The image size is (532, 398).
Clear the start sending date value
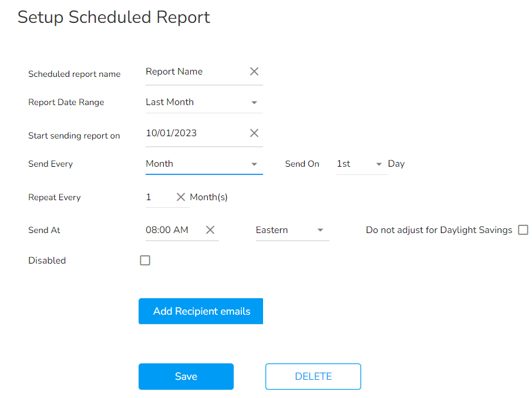254,133
